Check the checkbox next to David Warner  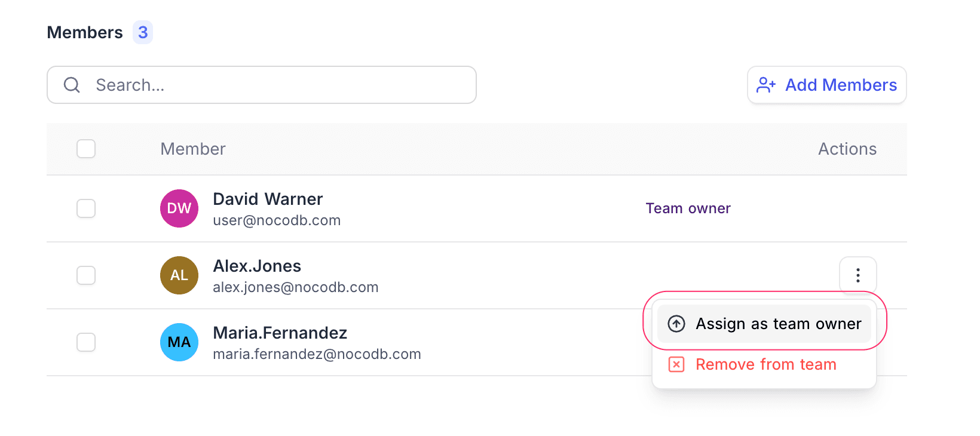click(x=86, y=208)
